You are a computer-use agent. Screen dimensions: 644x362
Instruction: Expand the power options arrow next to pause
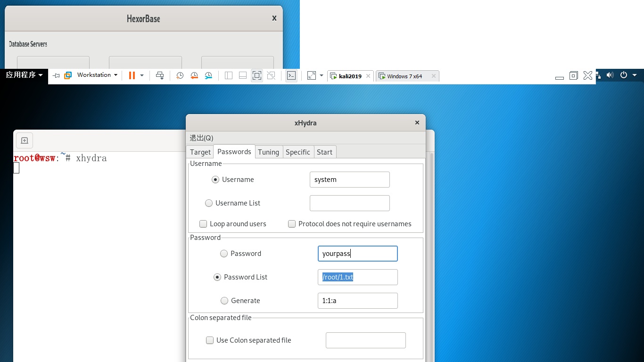[x=142, y=75]
